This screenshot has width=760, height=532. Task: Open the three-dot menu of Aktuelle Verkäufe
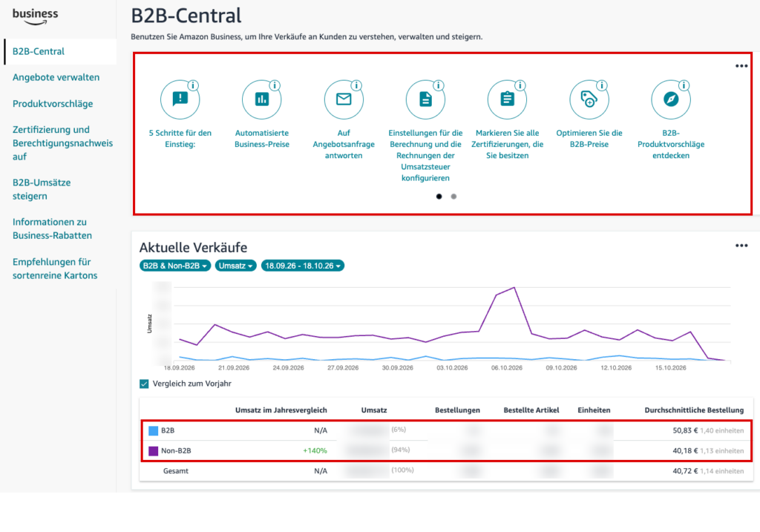pyautogui.click(x=741, y=246)
